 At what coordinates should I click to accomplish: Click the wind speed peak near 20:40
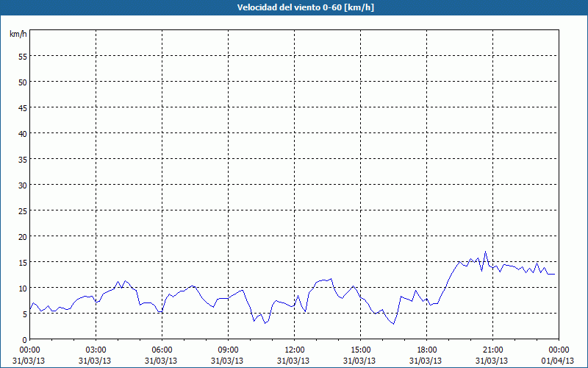click(485, 252)
